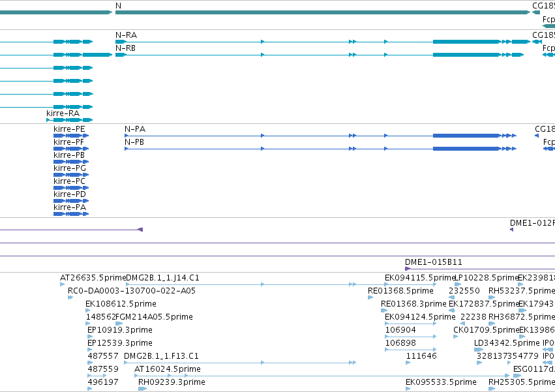Image resolution: width=555 pixels, height=392 pixels.
Task: Click the N-RB transcript label
Action: coord(125,48)
